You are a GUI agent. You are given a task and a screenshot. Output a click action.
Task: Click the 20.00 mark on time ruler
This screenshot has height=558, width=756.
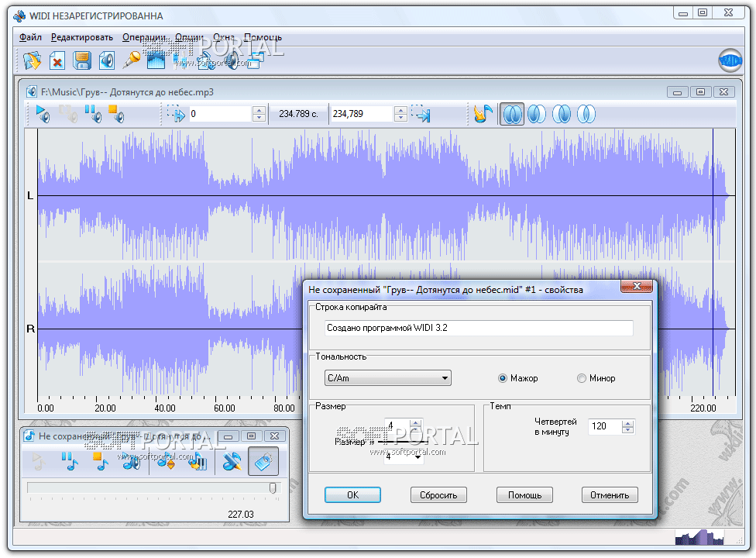click(x=105, y=408)
